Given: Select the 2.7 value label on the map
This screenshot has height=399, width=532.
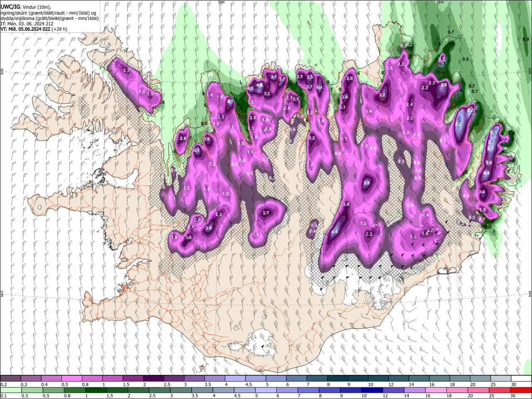Looking at the screenshot, I should click(x=266, y=213).
